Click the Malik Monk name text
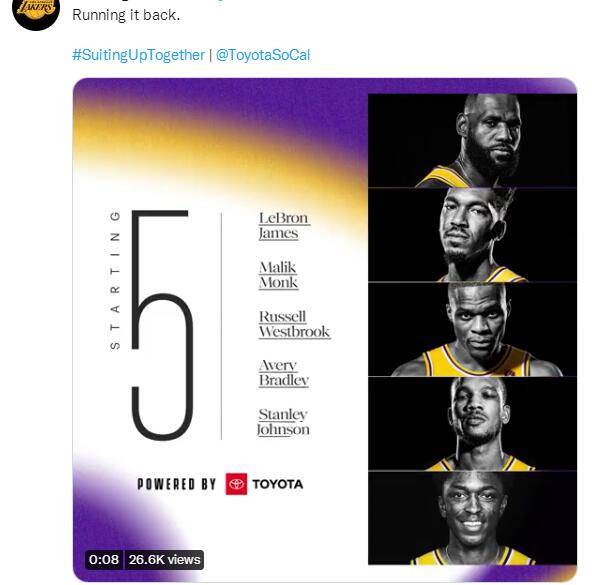This screenshot has height=585, width=592. [278, 275]
